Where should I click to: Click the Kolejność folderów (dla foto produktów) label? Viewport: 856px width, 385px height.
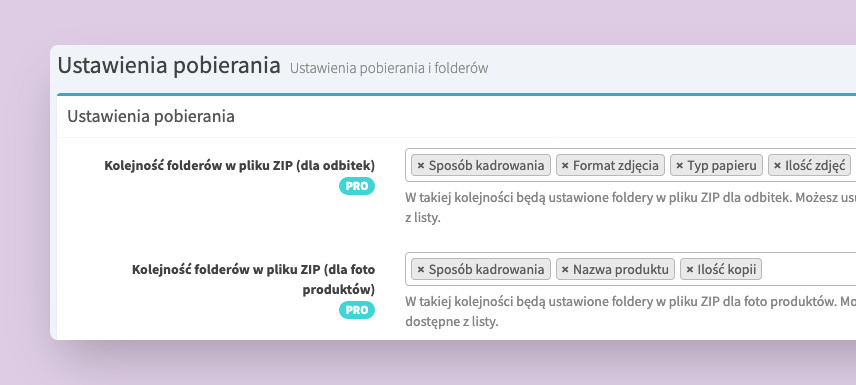click(253, 279)
